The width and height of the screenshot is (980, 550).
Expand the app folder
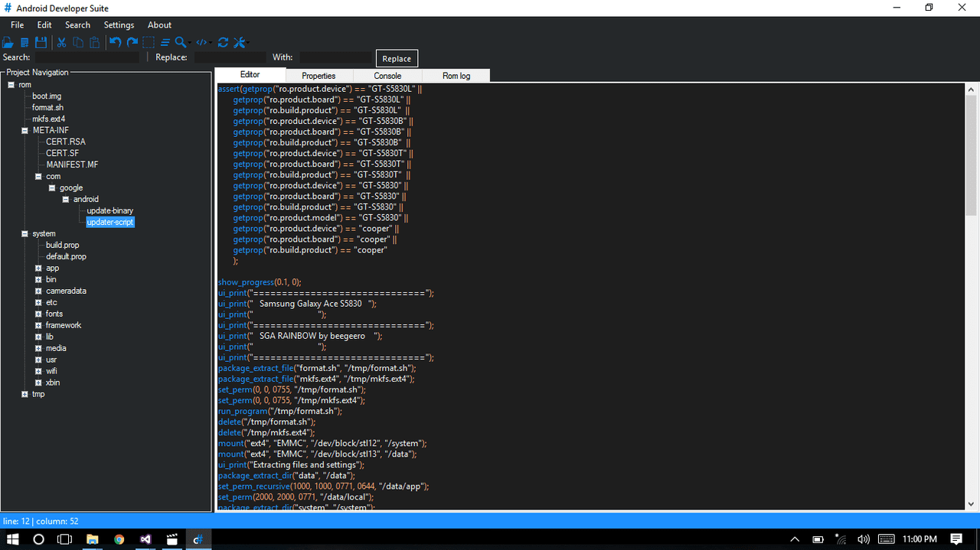pos(38,268)
